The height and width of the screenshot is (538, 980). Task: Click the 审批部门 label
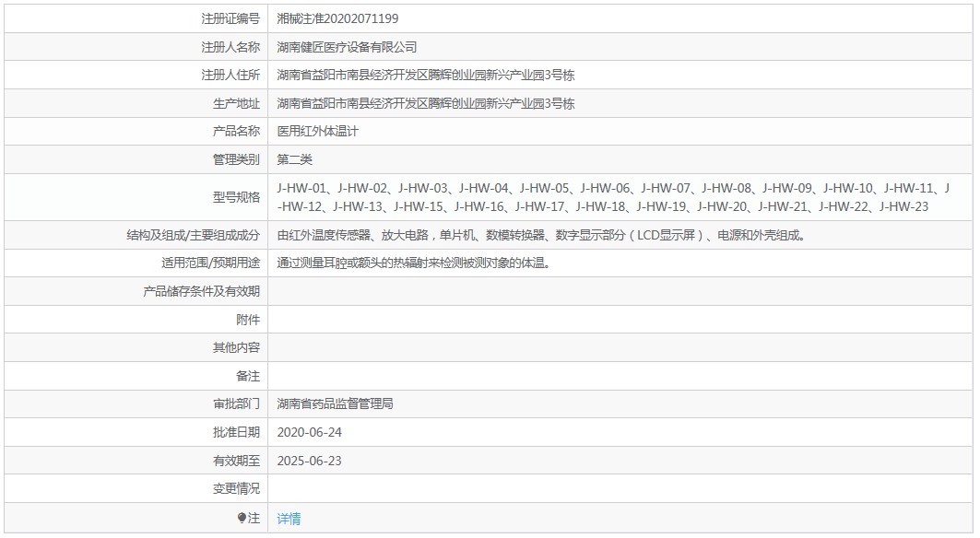pos(236,404)
